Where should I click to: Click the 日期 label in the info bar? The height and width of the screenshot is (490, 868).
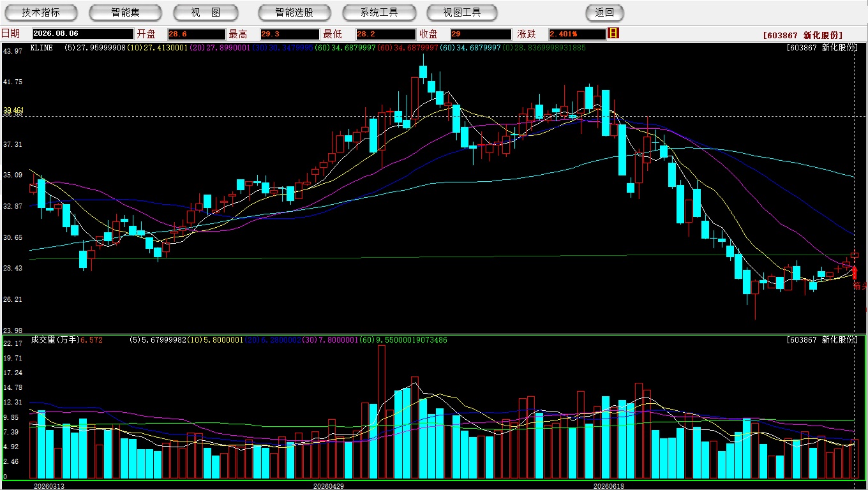[10, 34]
